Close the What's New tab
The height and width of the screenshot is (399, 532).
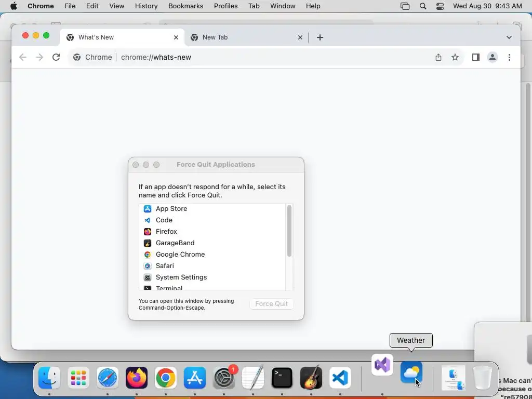pos(176,37)
